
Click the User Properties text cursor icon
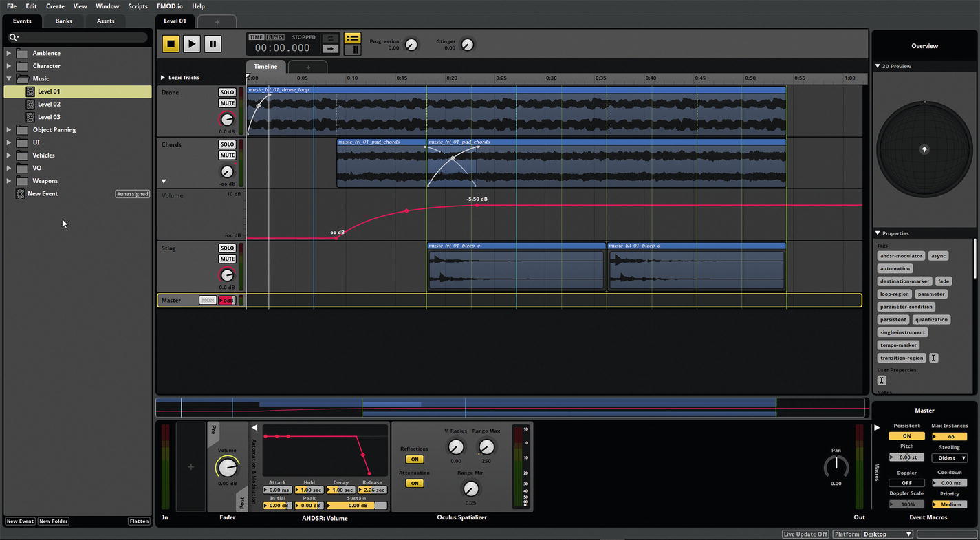(882, 380)
